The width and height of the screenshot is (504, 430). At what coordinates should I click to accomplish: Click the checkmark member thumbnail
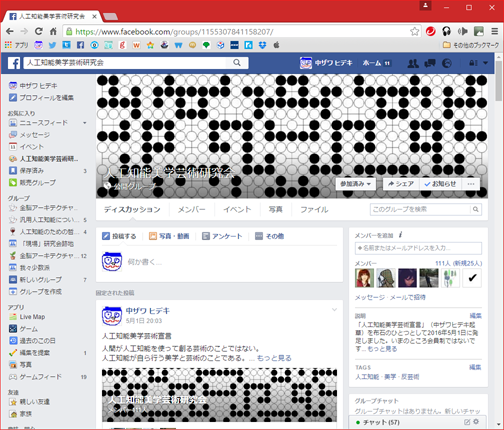[472, 278]
